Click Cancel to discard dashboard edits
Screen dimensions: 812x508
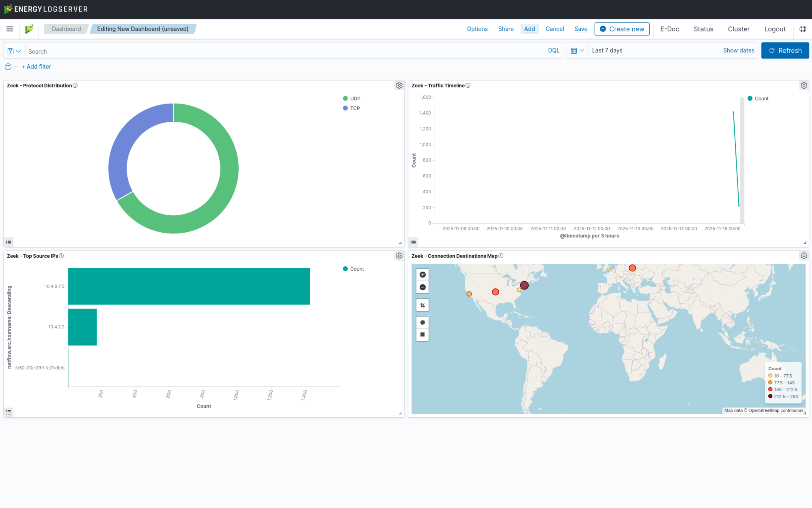click(555, 29)
